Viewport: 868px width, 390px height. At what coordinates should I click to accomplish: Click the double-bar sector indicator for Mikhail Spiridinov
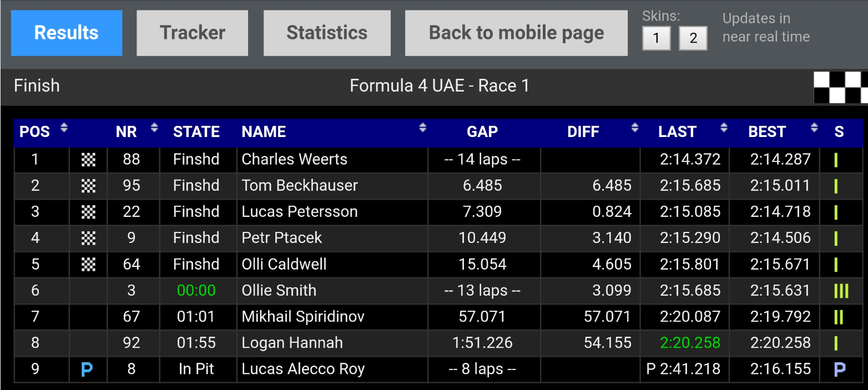tap(839, 317)
